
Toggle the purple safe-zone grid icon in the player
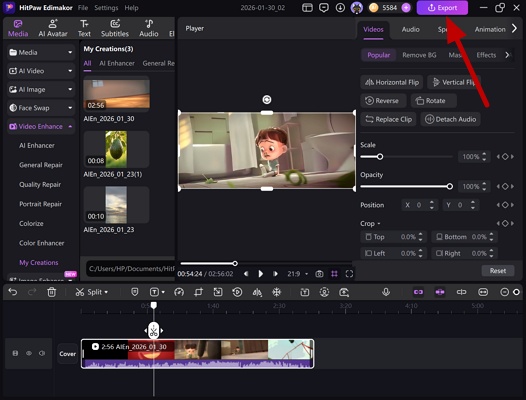[x=334, y=274]
